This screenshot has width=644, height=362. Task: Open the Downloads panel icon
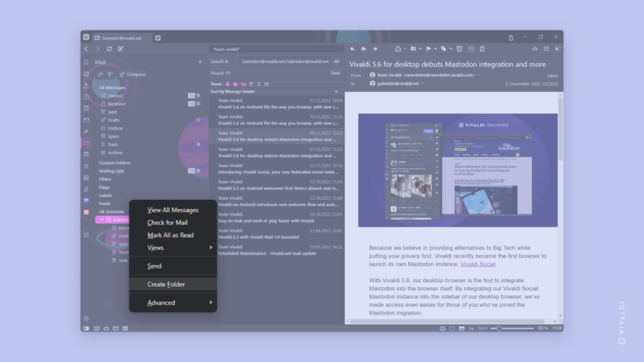point(86,85)
